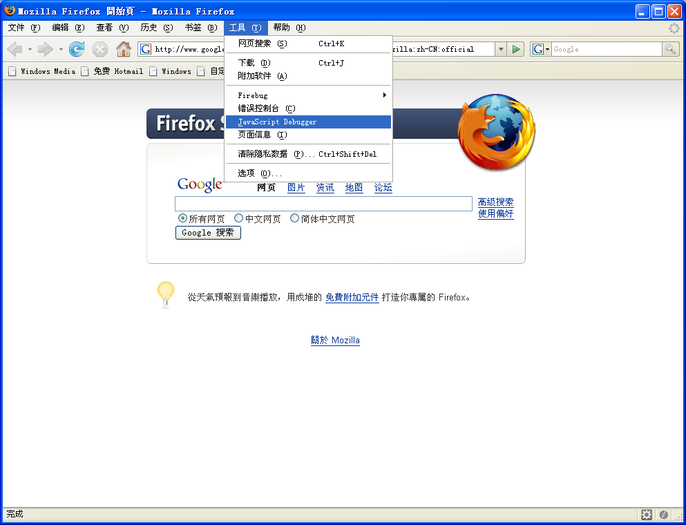Image resolution: width=686 pixels, height=525 pixels.
Task: Click the status bar gear icon
Action: pyautogui.click(x=647, y=514)
